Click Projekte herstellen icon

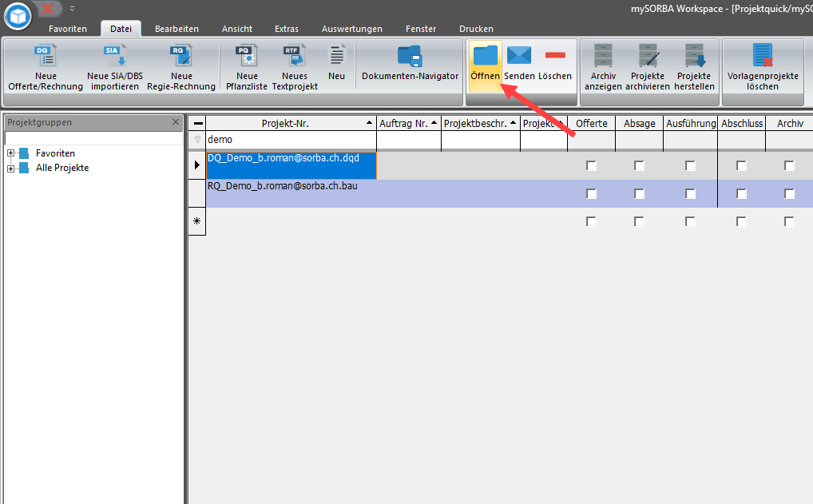[695, 55]
